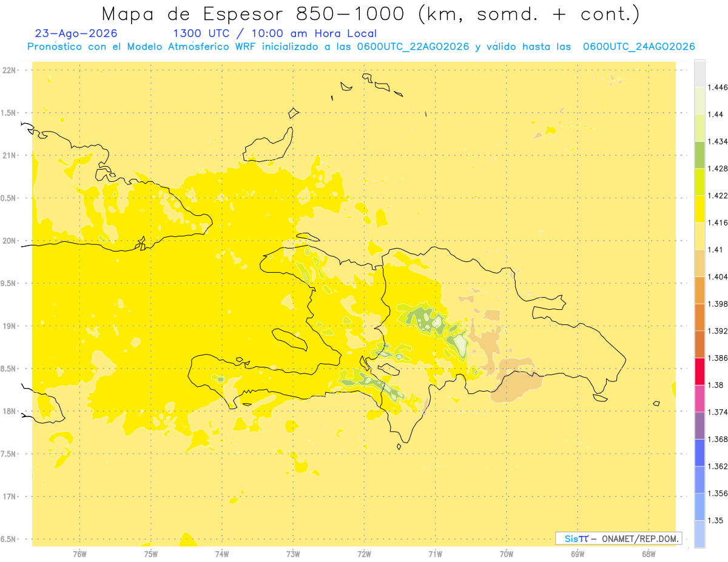Click the palest blue legend segment below 1.35
728x562 pixels.
click(699, 534)
